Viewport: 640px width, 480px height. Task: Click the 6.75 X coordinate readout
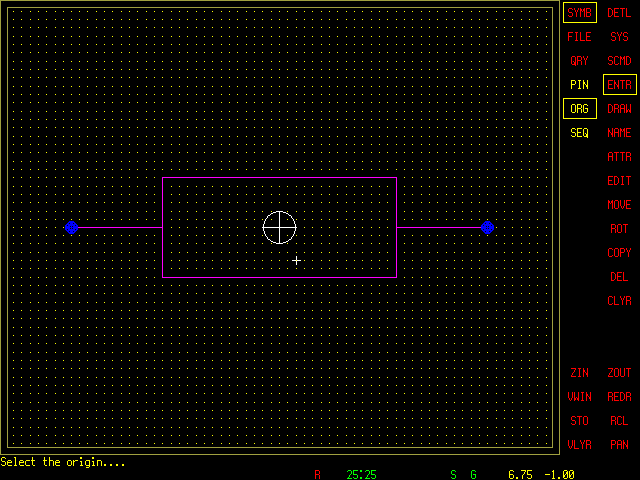(520, 475)
